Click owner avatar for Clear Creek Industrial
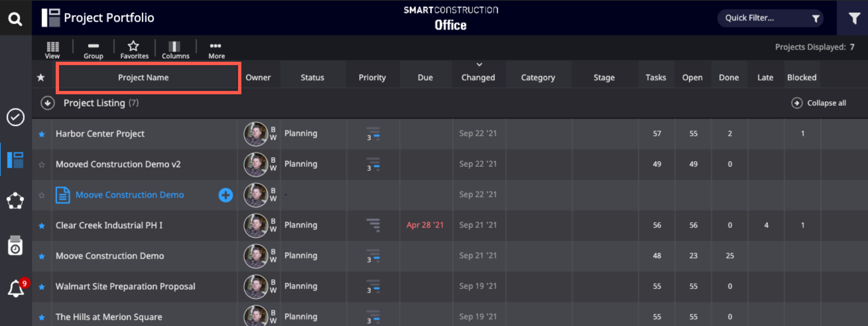Viewport: 868px width, 326px height. coord(256,225)
